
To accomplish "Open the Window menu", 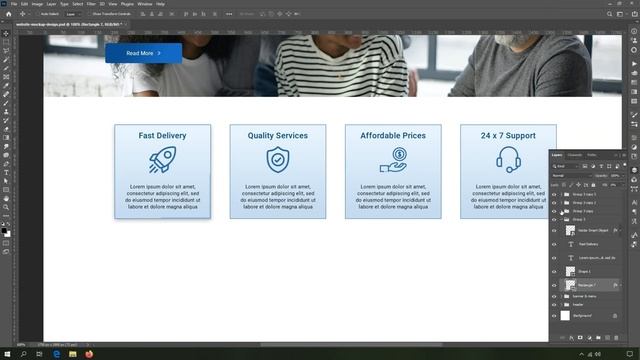I will pos(144,4).
